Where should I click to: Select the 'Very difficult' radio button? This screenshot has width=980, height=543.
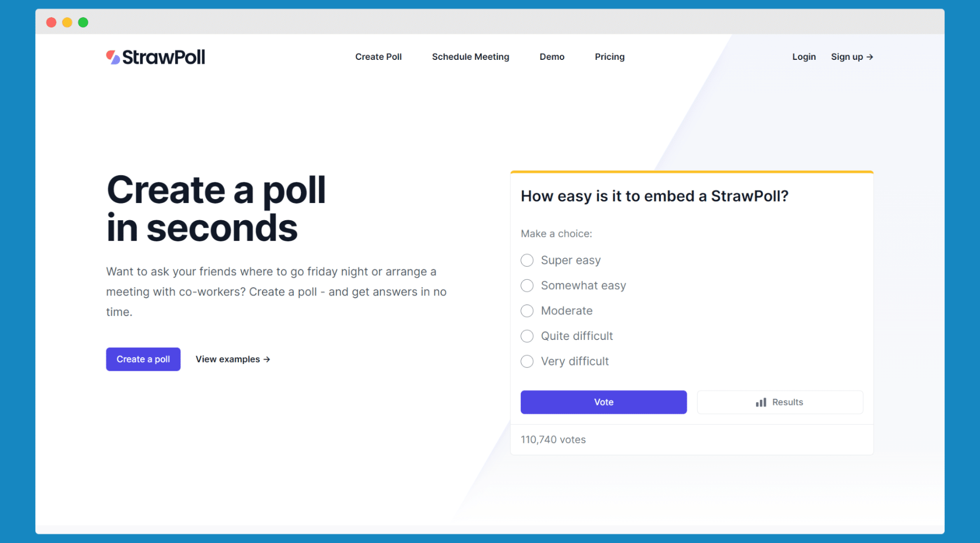[x=527, y=361]
